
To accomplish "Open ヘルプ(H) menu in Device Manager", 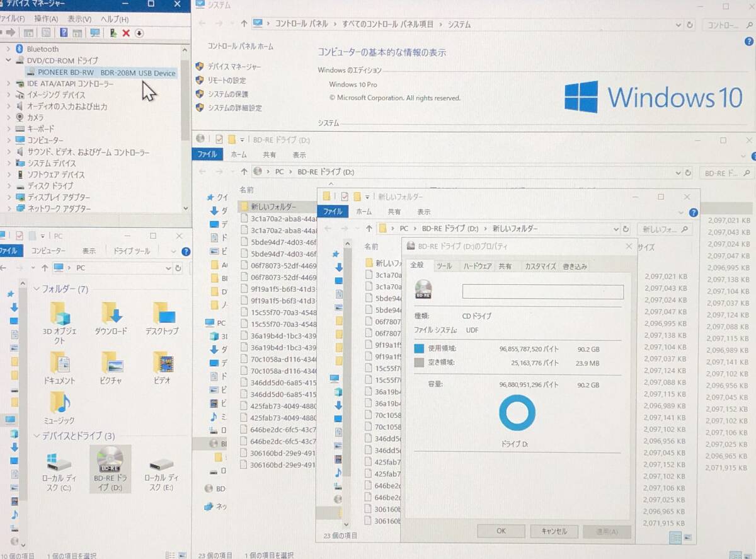I will [x=115, y=19].
